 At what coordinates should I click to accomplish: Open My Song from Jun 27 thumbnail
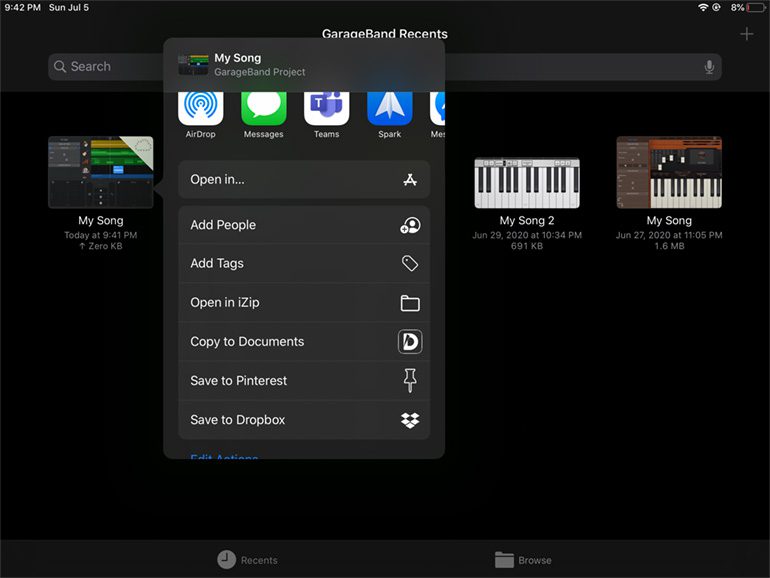(x=669, y=172)
